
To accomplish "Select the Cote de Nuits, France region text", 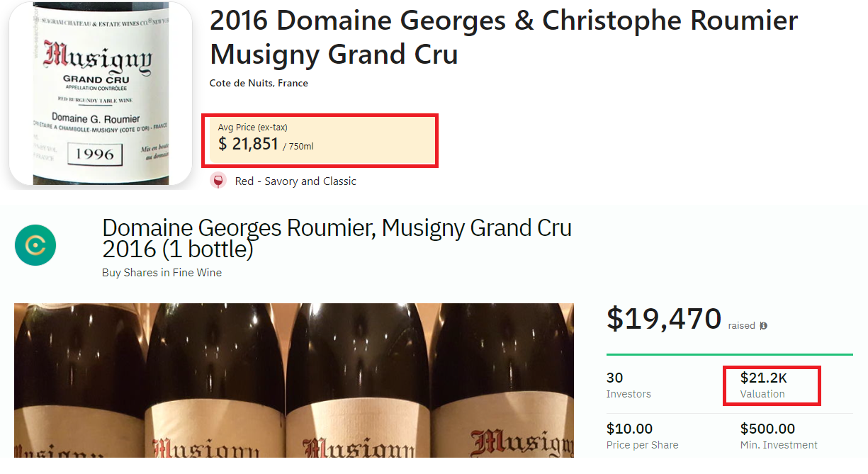I will click(259, 83).
